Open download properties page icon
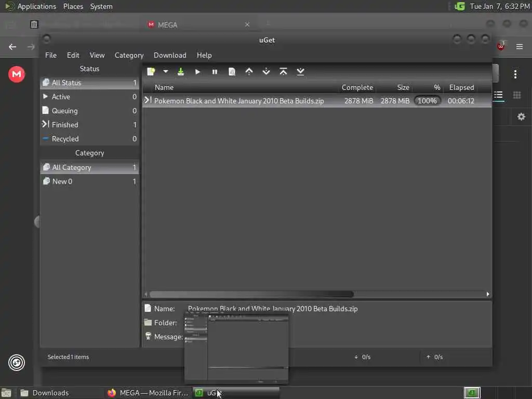The width and height of the screenshot is (532, 399). pos(232,72)
